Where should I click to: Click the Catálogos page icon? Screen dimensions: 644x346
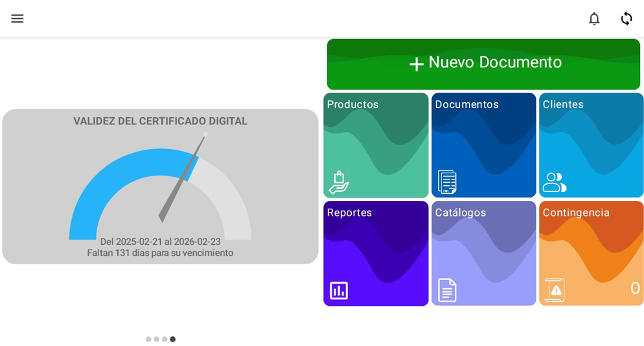pyautogui.click(x=447, y=290)
